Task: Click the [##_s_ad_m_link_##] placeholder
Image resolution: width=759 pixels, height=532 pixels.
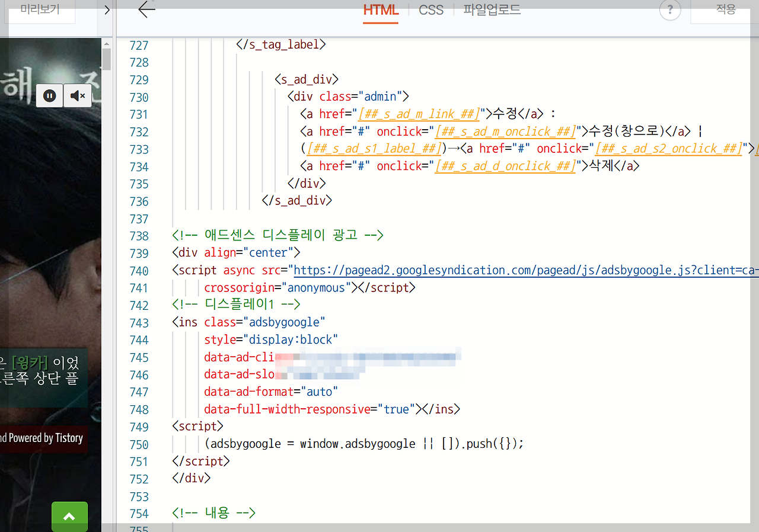Action: pos(419,114)
